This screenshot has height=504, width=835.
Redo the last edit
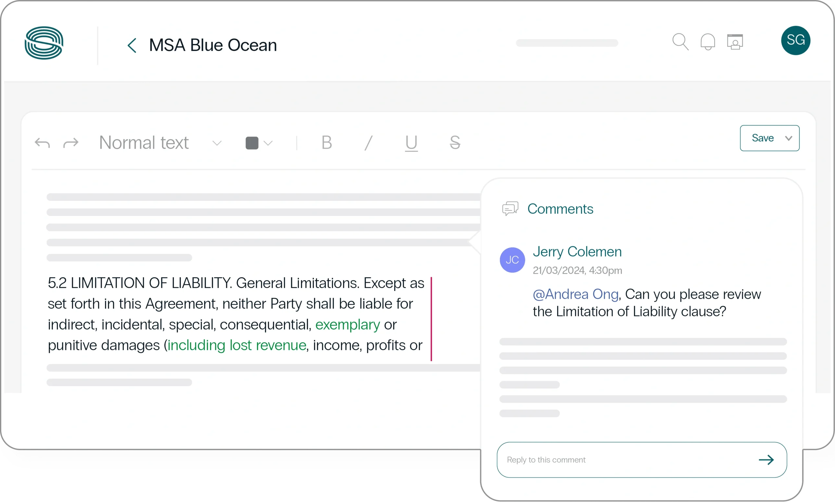(71, 143)
